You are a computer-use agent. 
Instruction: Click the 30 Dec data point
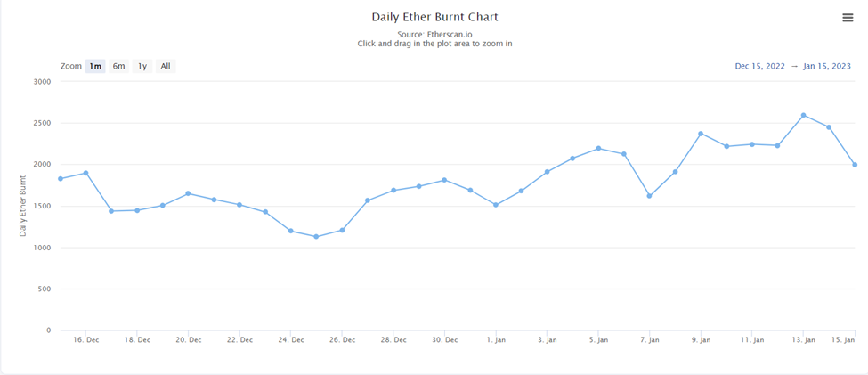(x=444, y=180)
